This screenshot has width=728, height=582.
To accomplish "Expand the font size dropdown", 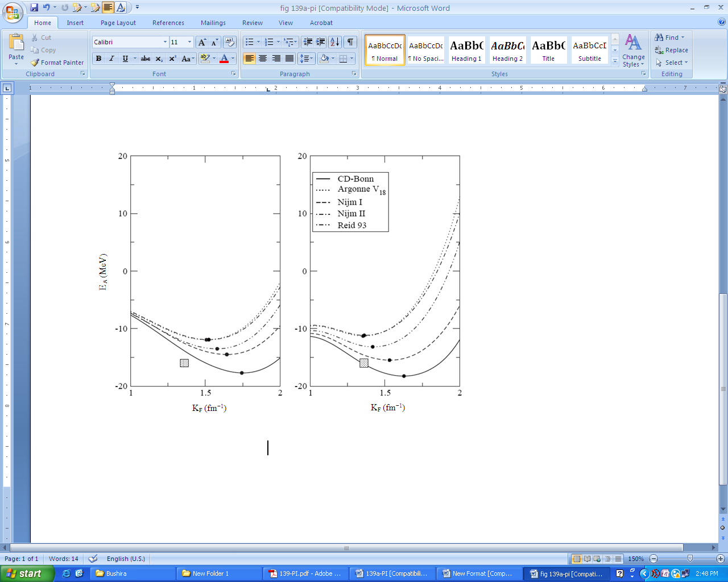I will point(189,42).
